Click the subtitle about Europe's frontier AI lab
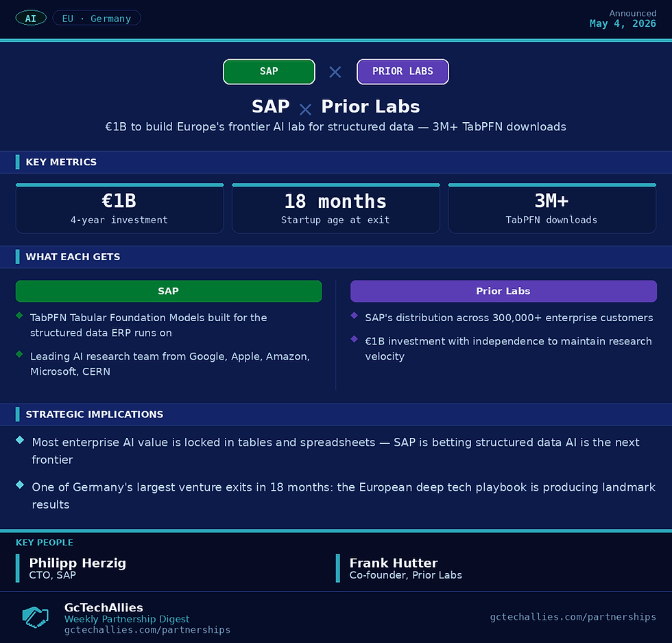 335,127
